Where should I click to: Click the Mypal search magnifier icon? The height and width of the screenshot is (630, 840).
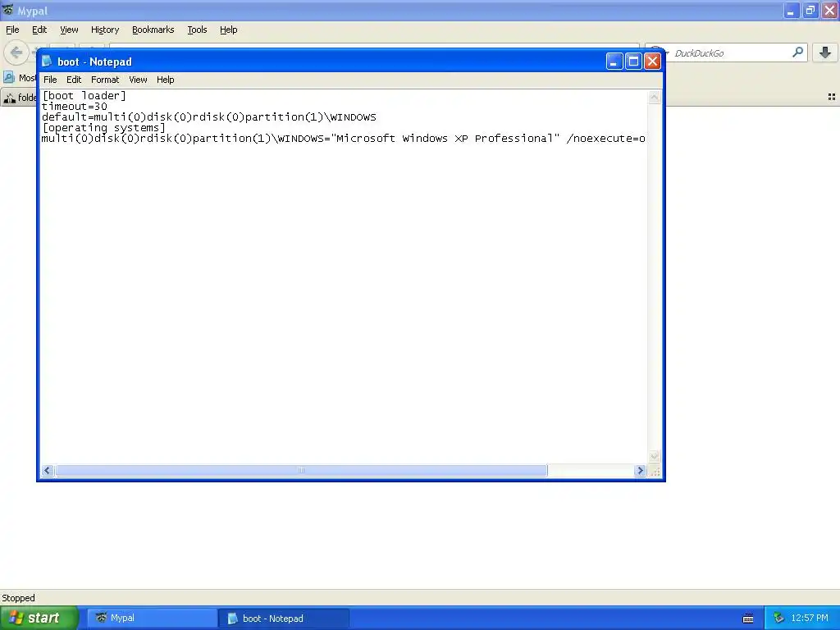coord(797,52)
